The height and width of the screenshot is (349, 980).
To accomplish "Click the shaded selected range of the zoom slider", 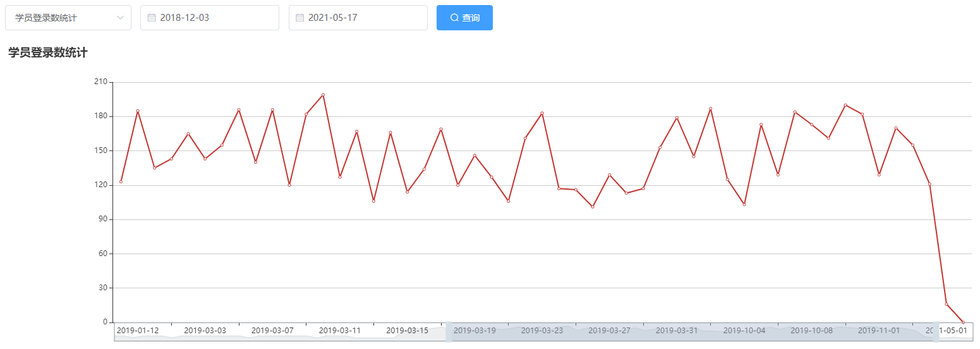I will point(692,331).
